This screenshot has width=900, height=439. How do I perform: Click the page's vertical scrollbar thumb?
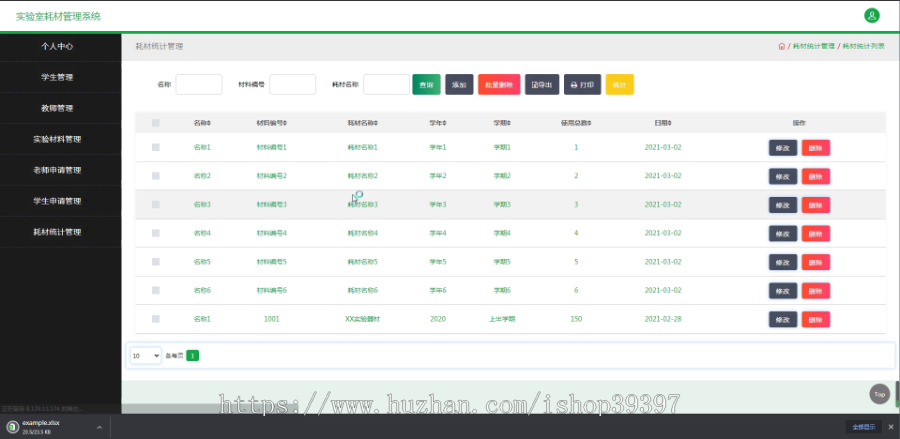(897, 394)
